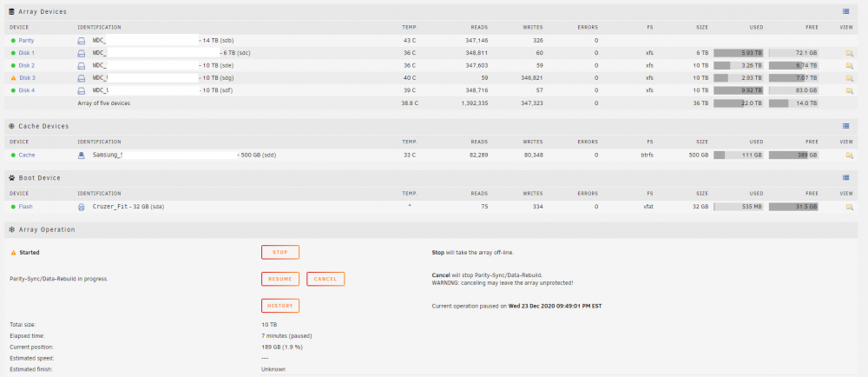The width and height of the screenshot is (868, 377).
Task: Click the Started array warning triangle
Action: [x=13, y=253]
